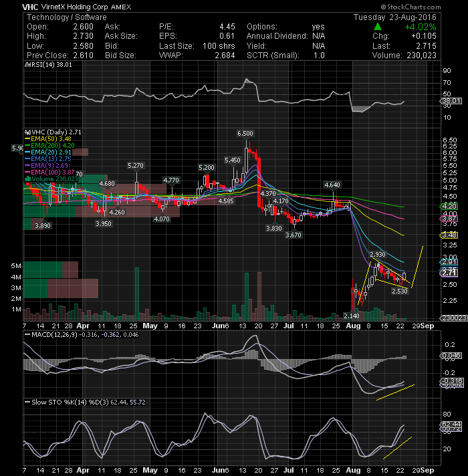Click the 3.670 low price annotation
This screenshot has width=468, height=476.
point(294,235)
